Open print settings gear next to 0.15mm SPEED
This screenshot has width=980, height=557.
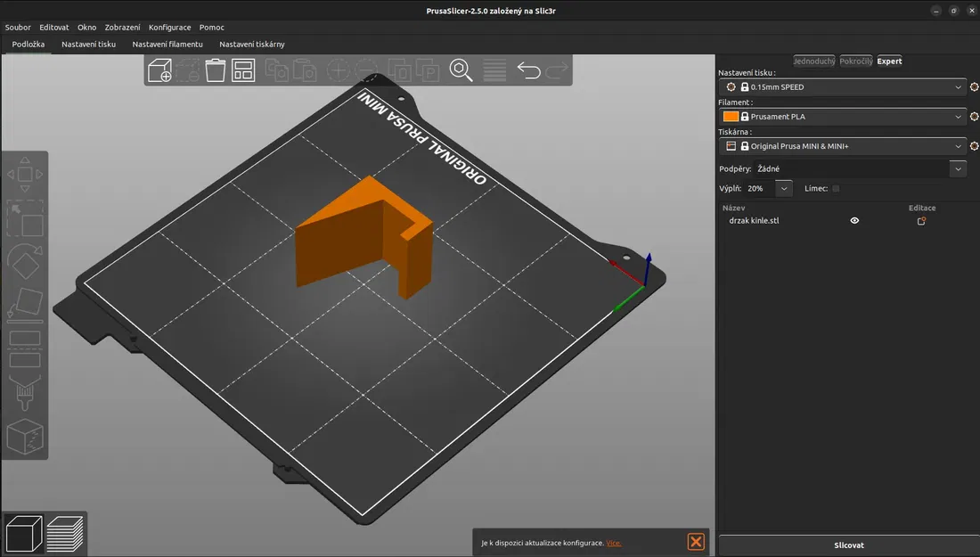pyautogui.click(x=974, y=87)
